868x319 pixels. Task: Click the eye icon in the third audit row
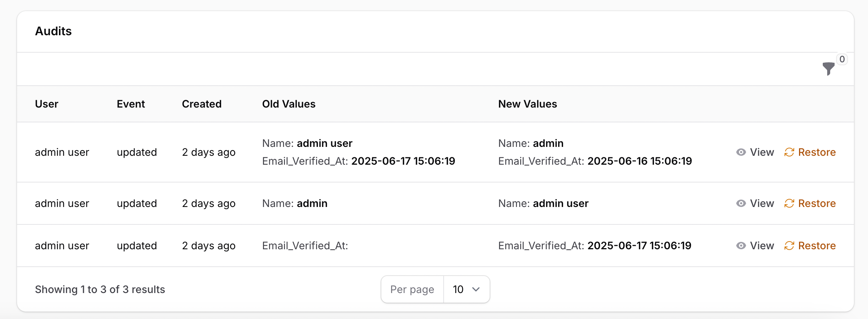pos(741,246)
